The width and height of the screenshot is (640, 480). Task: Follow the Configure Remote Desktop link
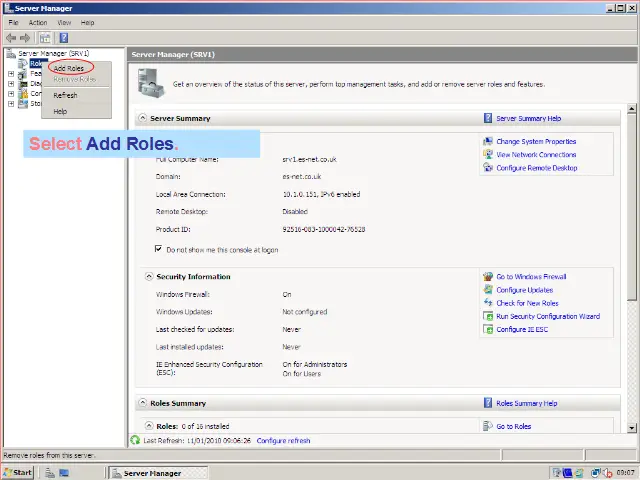537,168
